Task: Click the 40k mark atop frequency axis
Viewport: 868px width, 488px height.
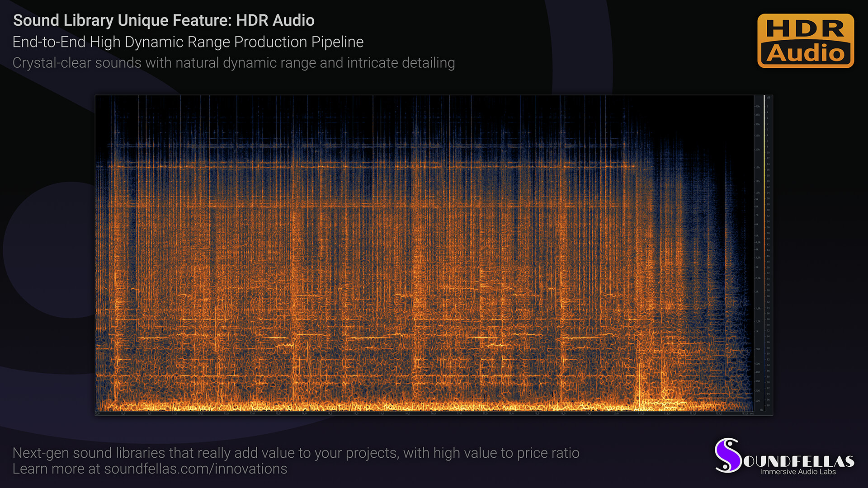Action: (x=757, y=107)
